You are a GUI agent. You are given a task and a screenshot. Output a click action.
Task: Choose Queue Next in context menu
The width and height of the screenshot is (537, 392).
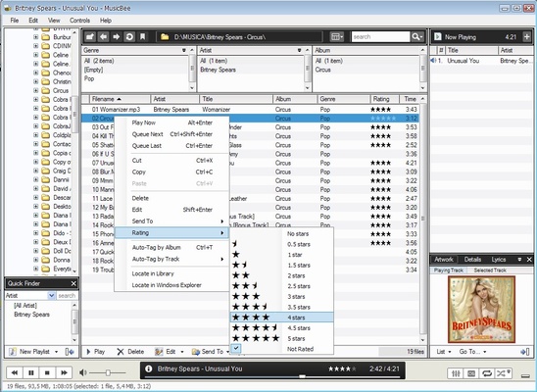tap(171, 134)
